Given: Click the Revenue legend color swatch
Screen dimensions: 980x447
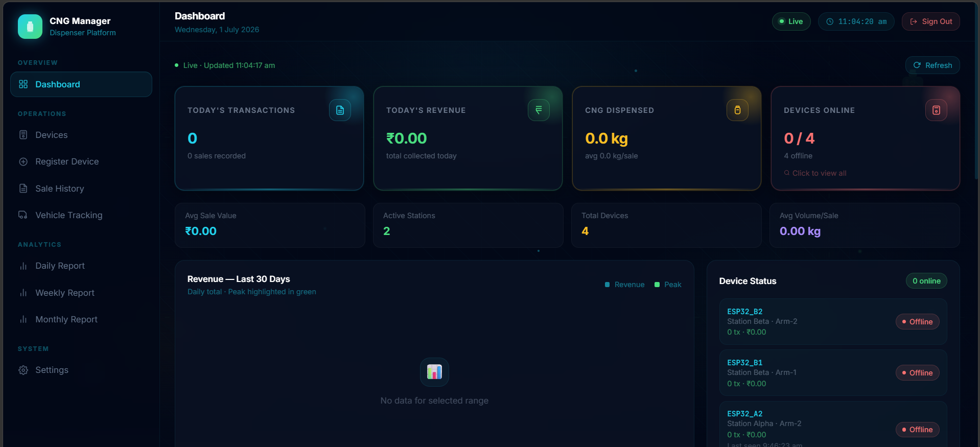Looking at the screenshot, I should (607, 285).
